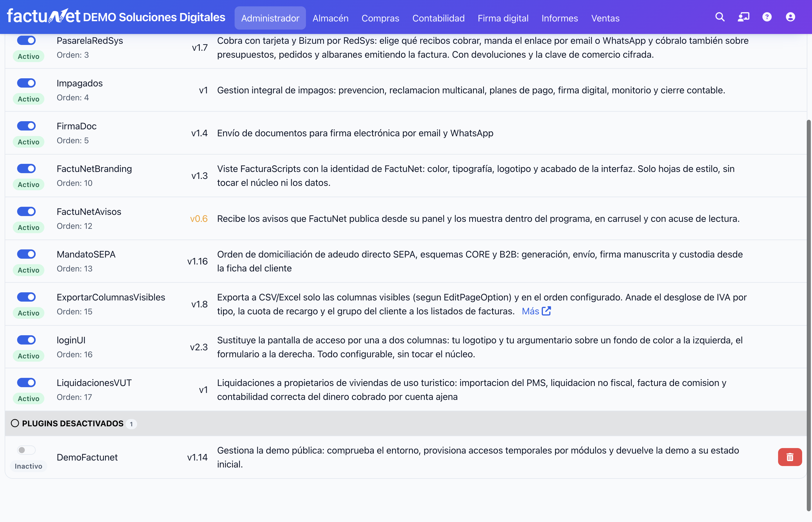Click the factuNet logo
This screenshot has height=522, width=812.
pos(43,16)
